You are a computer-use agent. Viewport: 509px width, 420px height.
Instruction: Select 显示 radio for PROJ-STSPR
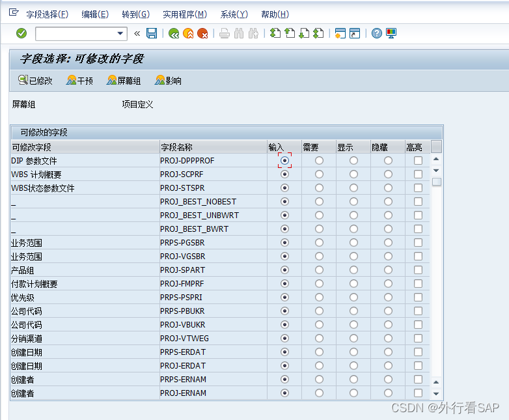coord(353,188)
